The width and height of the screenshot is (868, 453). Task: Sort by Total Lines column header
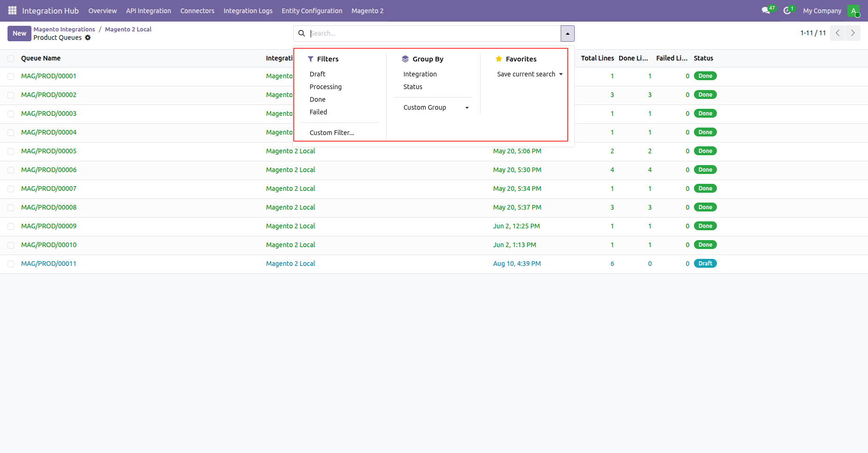pos(597,58)
